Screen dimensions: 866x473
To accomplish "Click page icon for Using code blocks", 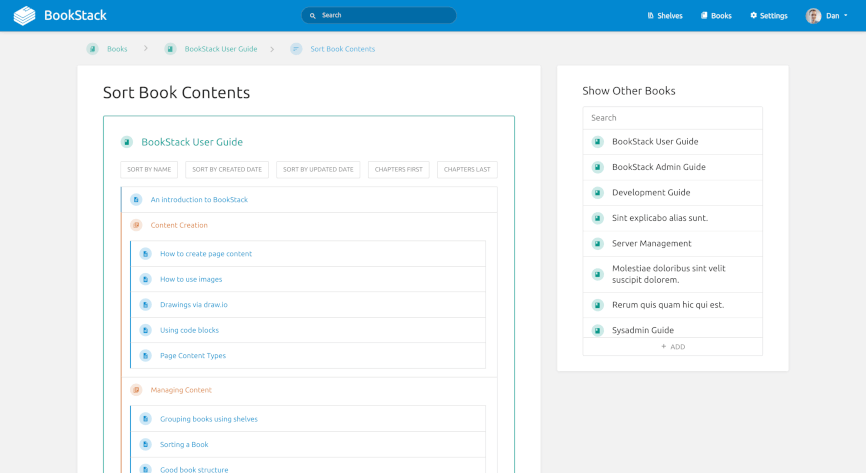I will [145, 330].
